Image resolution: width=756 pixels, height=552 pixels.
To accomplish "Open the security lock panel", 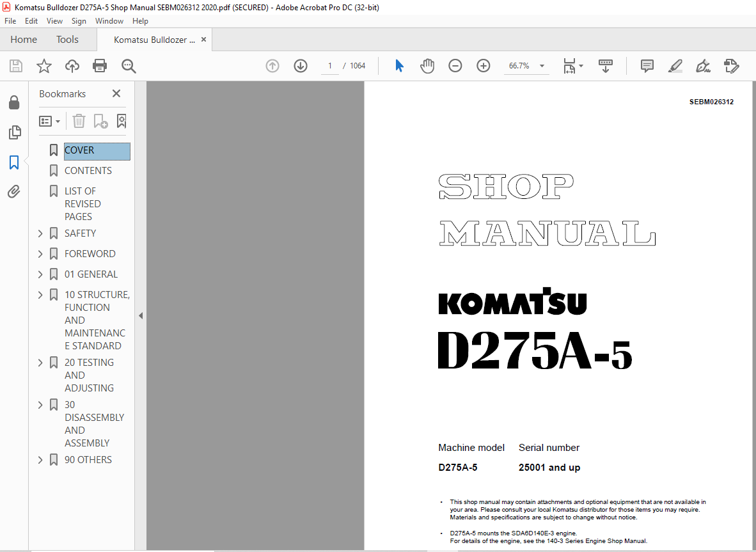I will tap(14, 102).
